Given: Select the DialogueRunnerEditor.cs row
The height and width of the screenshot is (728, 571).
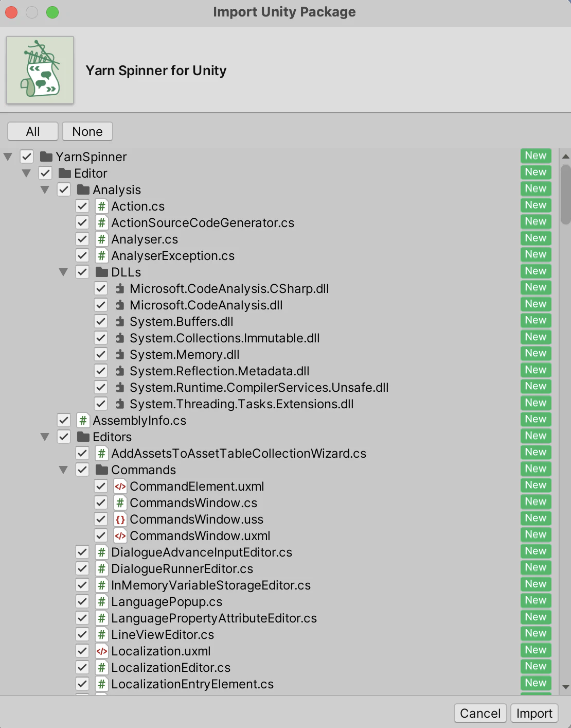Looking at the screenshot, I should (182, 569).
